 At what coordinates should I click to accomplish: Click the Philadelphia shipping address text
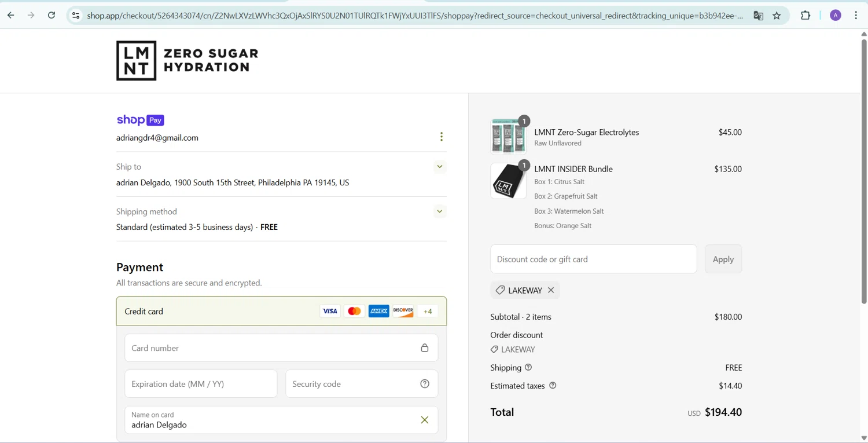(233, 182)
